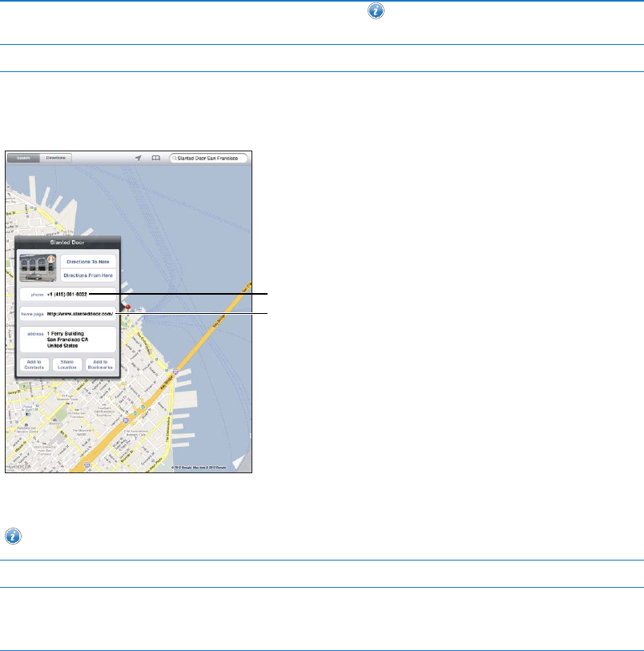This screenshot has height=651, width=644.
Task: Tap the page curl corner of the map
Action: (243, 461)
